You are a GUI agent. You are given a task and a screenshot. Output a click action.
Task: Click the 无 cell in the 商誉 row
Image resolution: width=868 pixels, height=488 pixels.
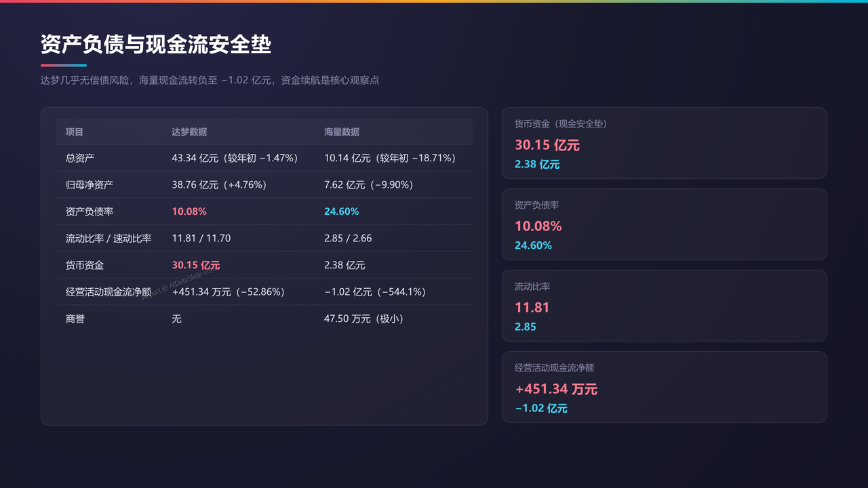click(176, 319)
